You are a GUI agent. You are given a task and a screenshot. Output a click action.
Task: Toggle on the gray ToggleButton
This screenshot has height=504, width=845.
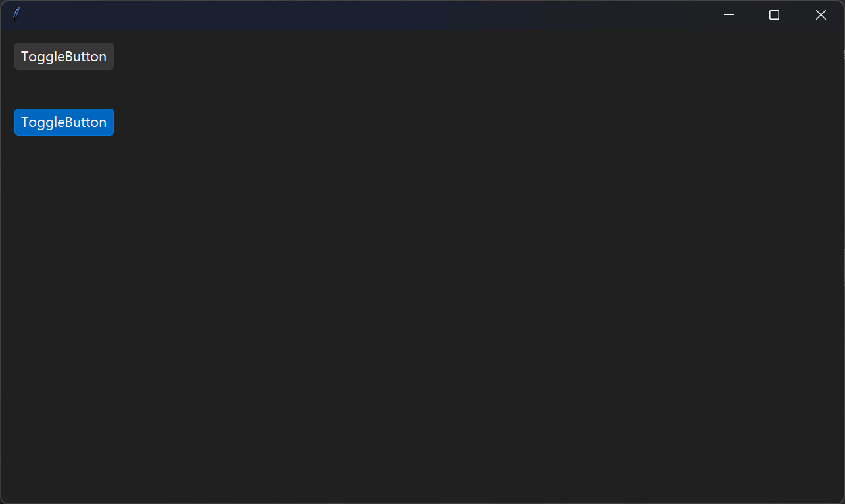point(64,57)
